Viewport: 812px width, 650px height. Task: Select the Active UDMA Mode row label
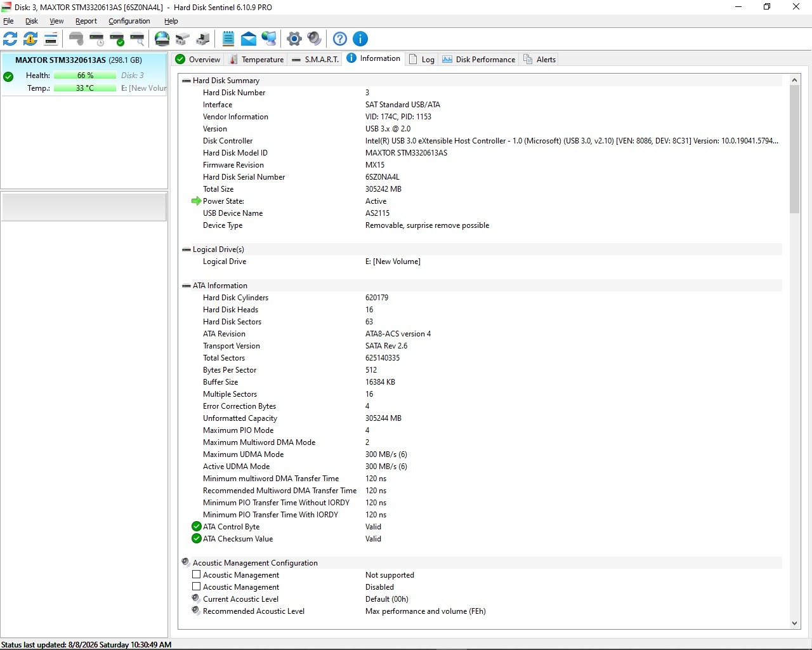pyautogui.click(x=236, y=467)
